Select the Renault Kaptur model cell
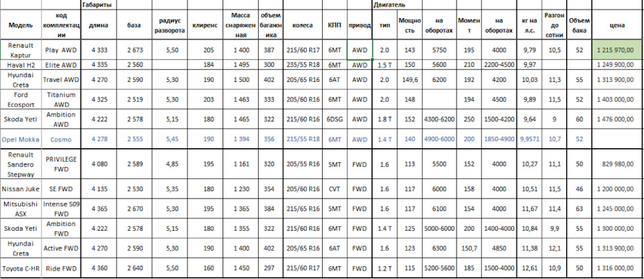 click(x=21, y=50)
